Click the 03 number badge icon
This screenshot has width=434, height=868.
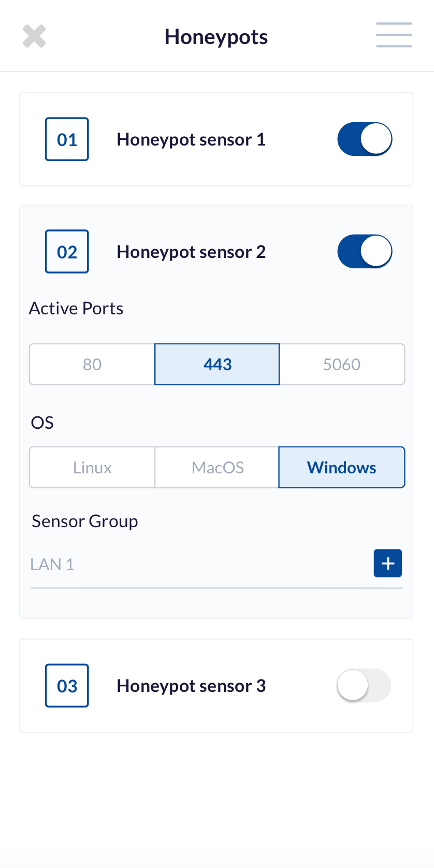tap(67, 686)
